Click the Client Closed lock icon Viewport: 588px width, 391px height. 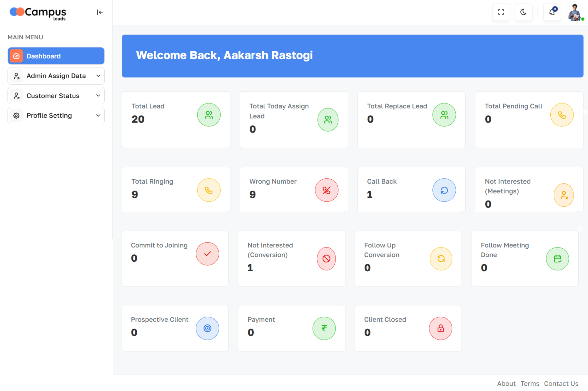tap(440, 328)
